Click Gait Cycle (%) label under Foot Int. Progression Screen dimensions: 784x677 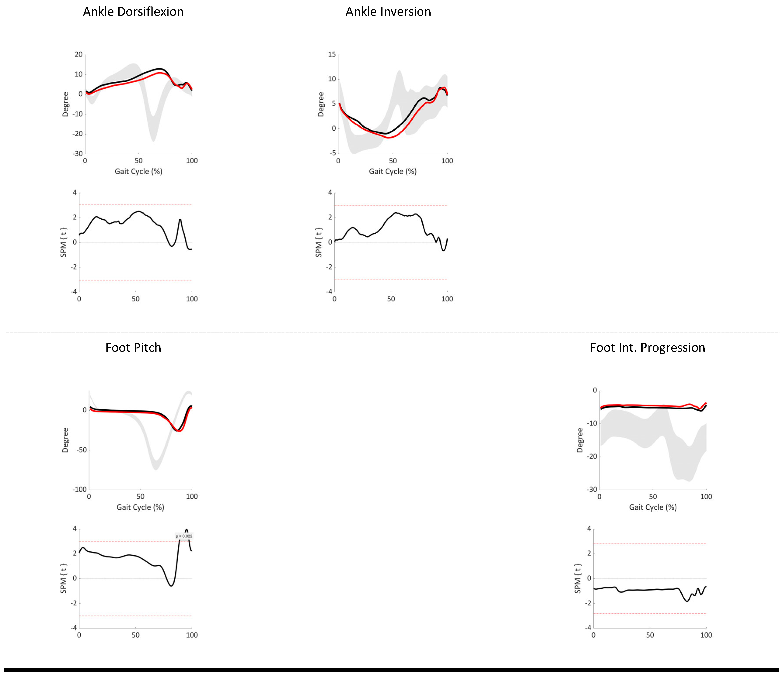[653, 507]
